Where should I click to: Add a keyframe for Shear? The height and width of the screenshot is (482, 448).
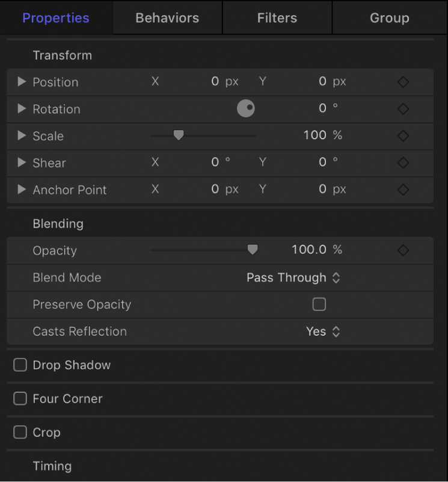click(403, 162)
